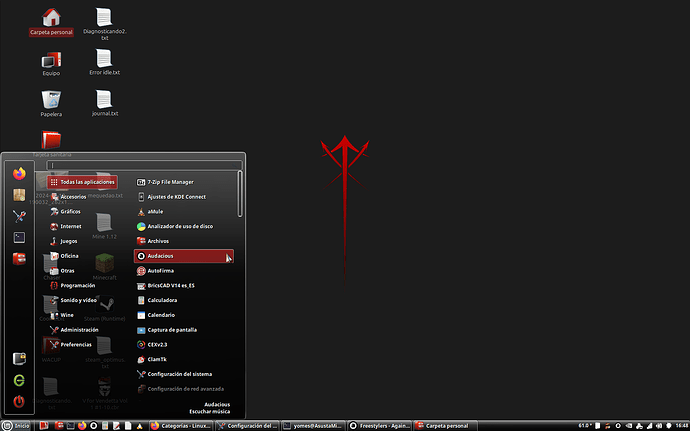Open Configuración del sistema entry
The width and height of the screenshot is (690, 431).
(x=184, y=374)
